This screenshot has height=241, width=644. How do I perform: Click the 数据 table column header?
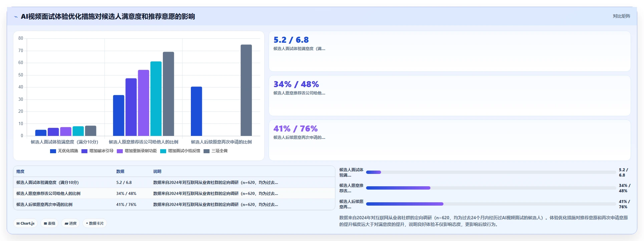click(x=120, y=172)
